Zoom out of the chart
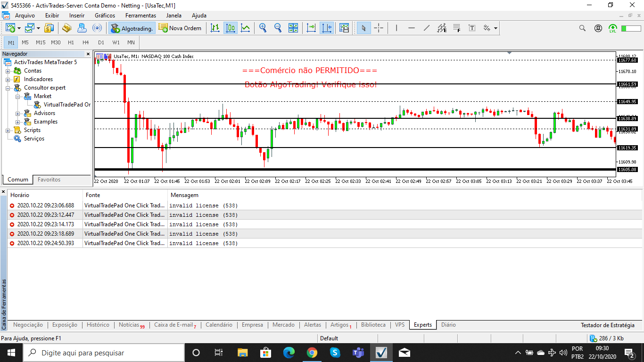 (x=278, y=28)
